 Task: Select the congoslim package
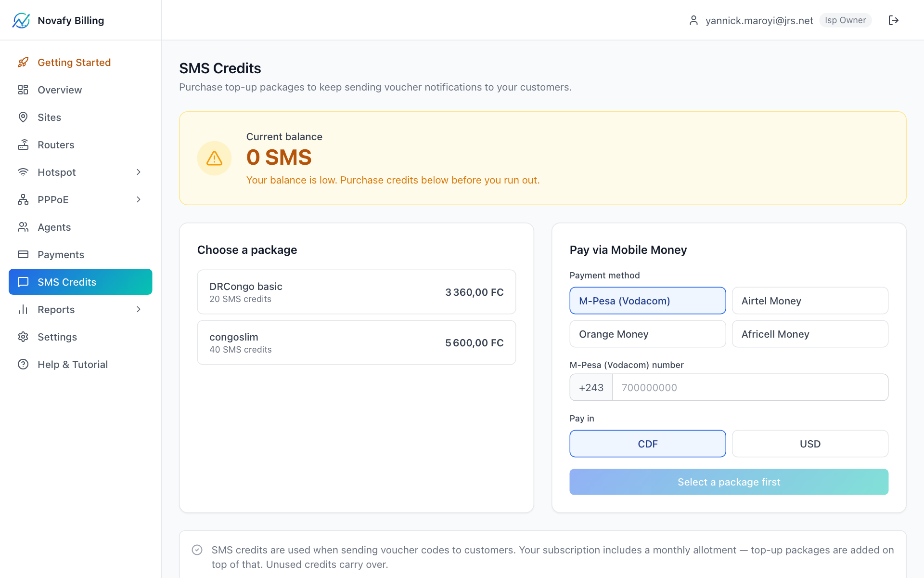[x=357, y=342]
